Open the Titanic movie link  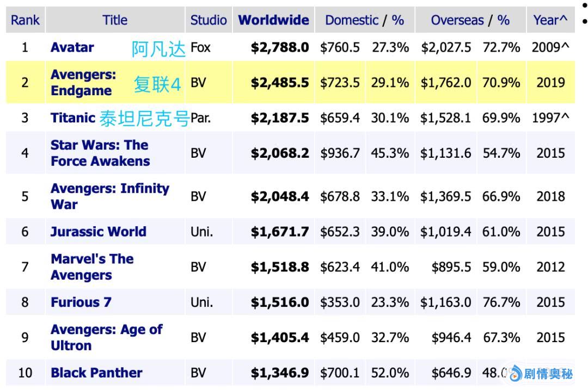(x=72, y=117)
